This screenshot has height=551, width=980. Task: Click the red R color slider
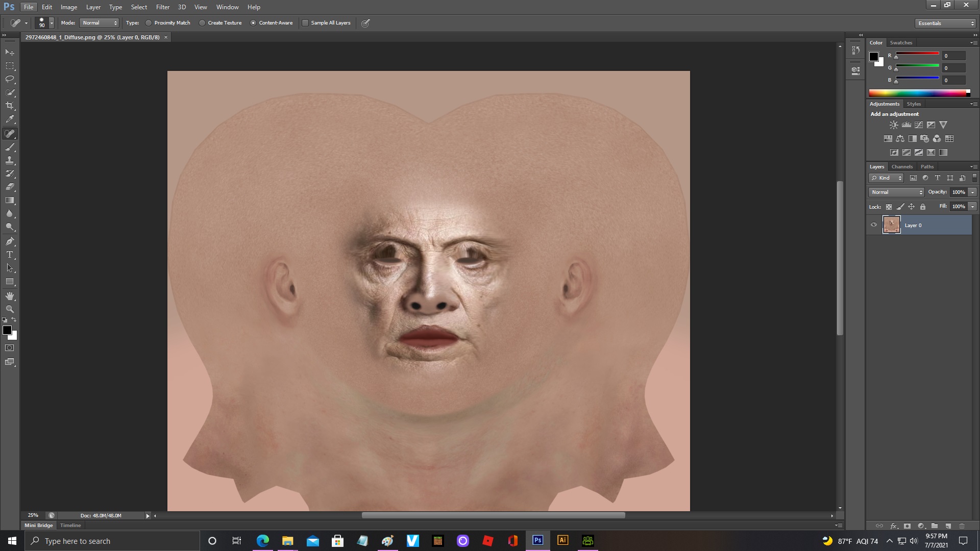pos(917,54)
